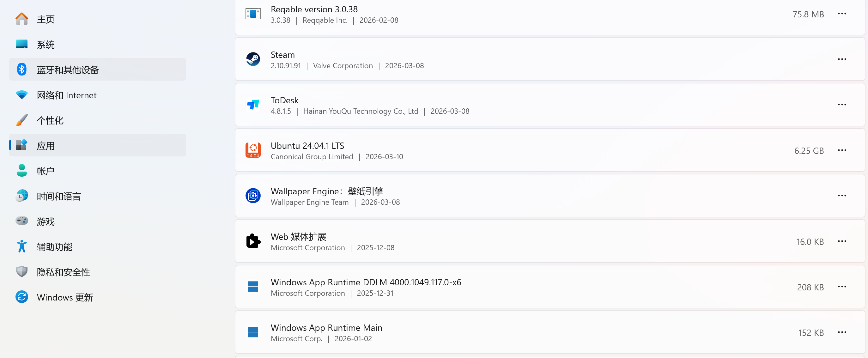Viewport: 868px width, 358px height.
Task: Click the ToDesk app icon
Action: 253,105
